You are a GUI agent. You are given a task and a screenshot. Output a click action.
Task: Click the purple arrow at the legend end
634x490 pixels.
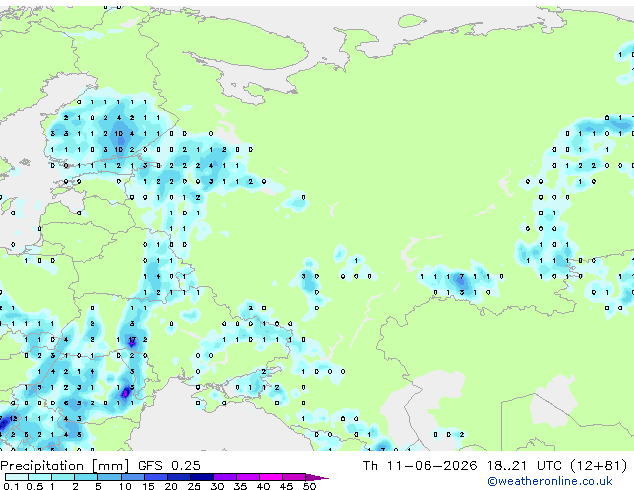pos(317,477)
